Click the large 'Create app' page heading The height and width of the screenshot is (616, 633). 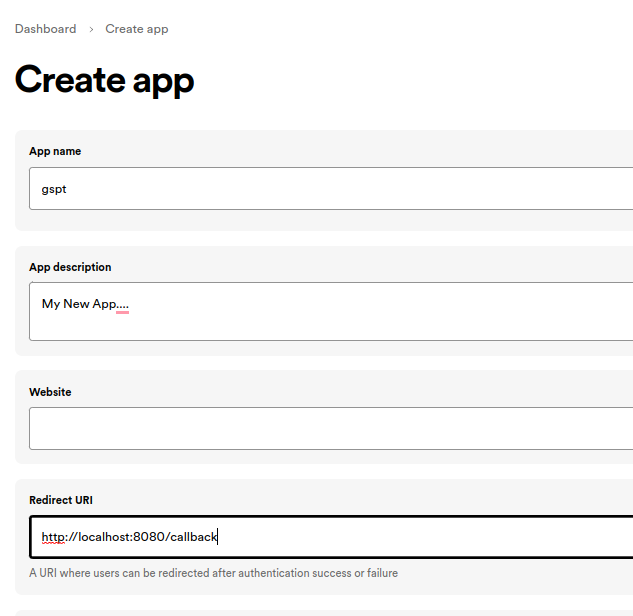104,80
